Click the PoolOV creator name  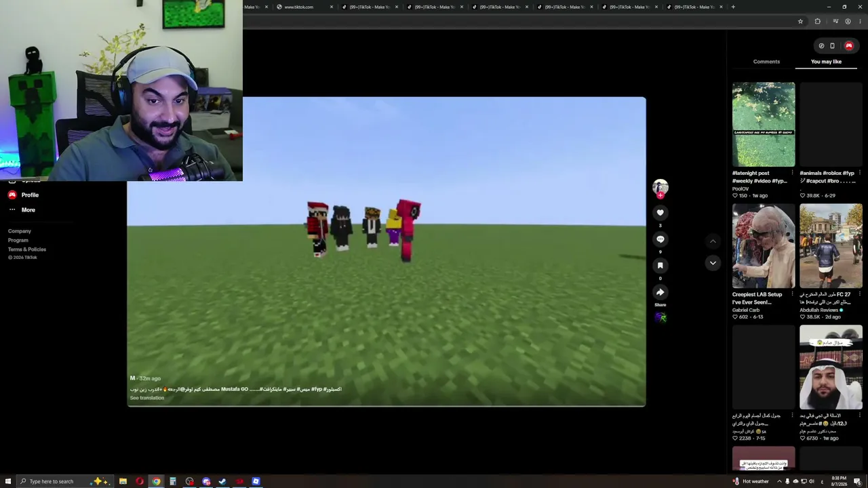741,188
